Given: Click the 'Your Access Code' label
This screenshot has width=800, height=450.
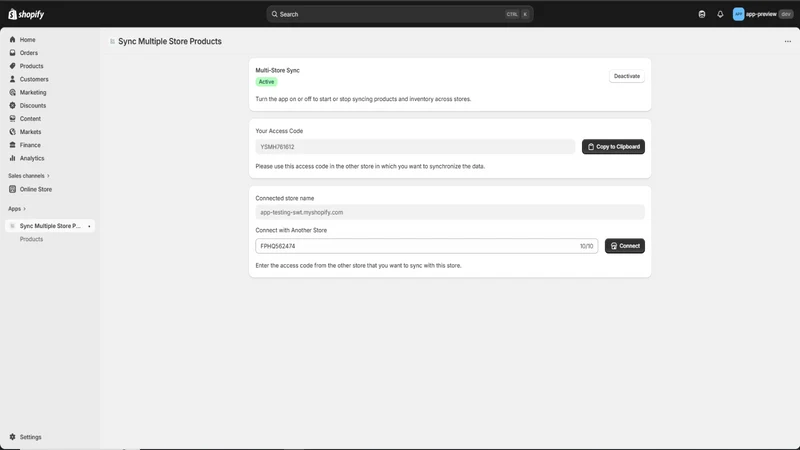Looking at the screenshot, I should 279,131.
